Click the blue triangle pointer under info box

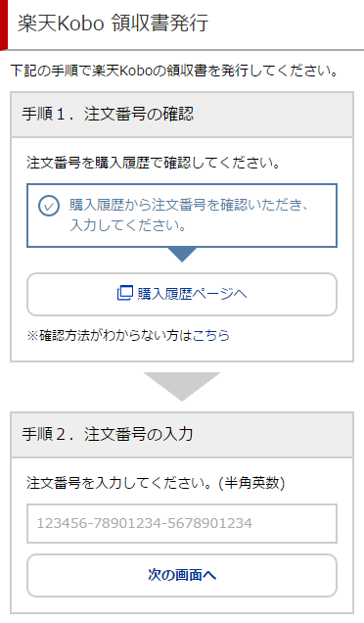tap(182, 255)
